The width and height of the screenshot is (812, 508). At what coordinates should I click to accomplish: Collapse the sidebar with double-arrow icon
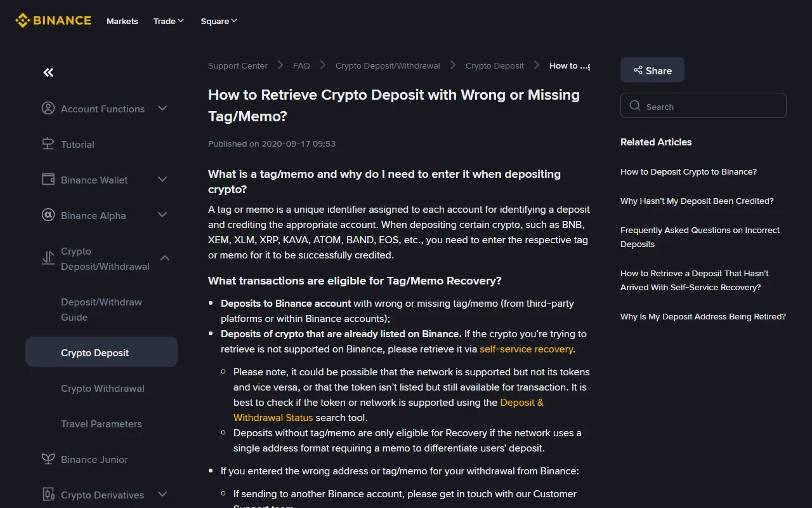[x=48, y=72]
